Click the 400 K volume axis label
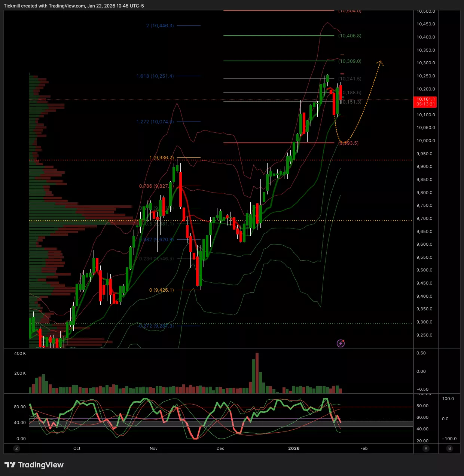 (20, 353)
